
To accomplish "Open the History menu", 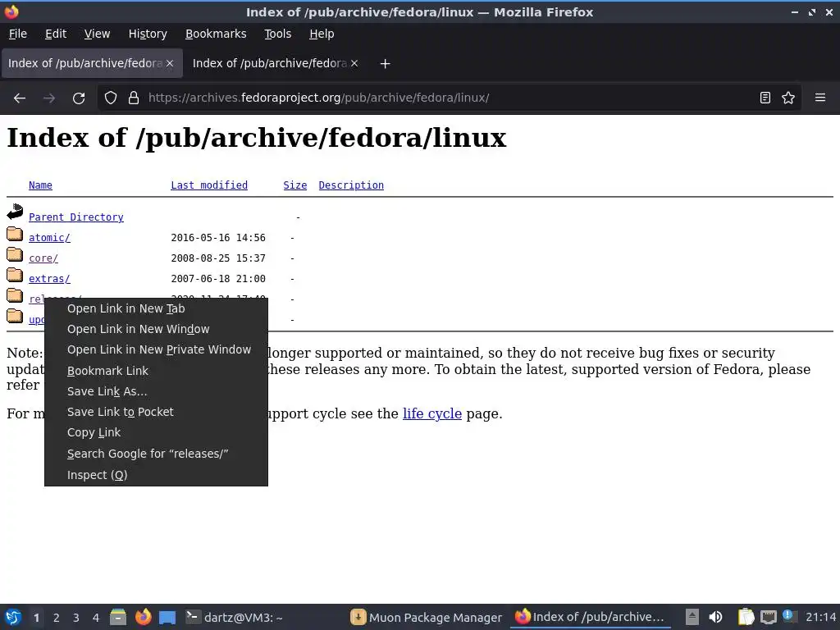I will point(148,34).
